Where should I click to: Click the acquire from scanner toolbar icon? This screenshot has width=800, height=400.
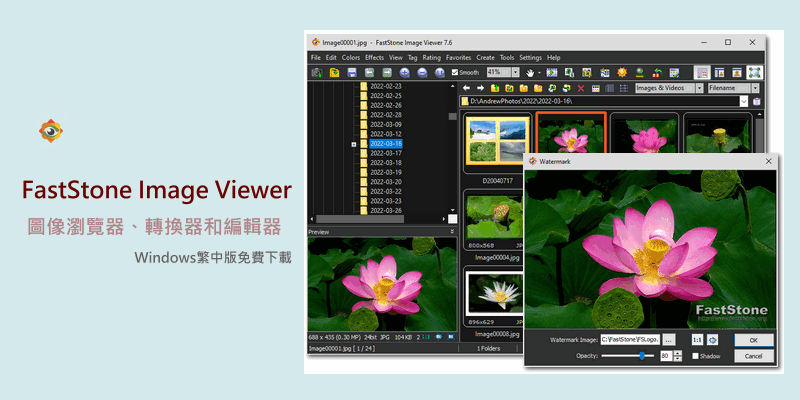pyautogui.click(x=317, y=72)
